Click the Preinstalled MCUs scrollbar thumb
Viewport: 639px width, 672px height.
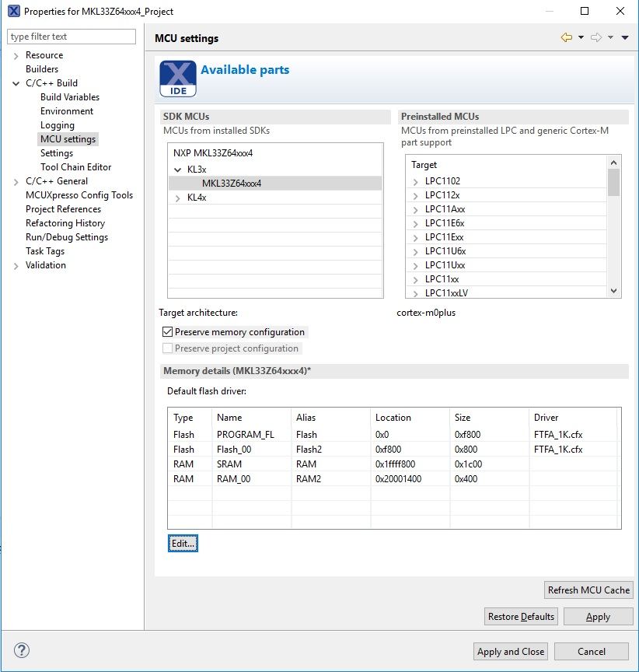[x=613, y=182]
